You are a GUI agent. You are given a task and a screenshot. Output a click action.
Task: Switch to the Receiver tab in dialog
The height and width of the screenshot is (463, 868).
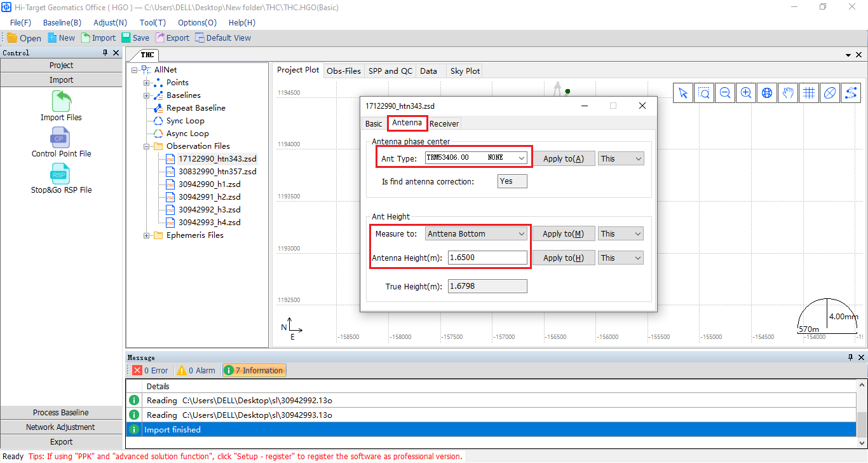tap(444, 123)
